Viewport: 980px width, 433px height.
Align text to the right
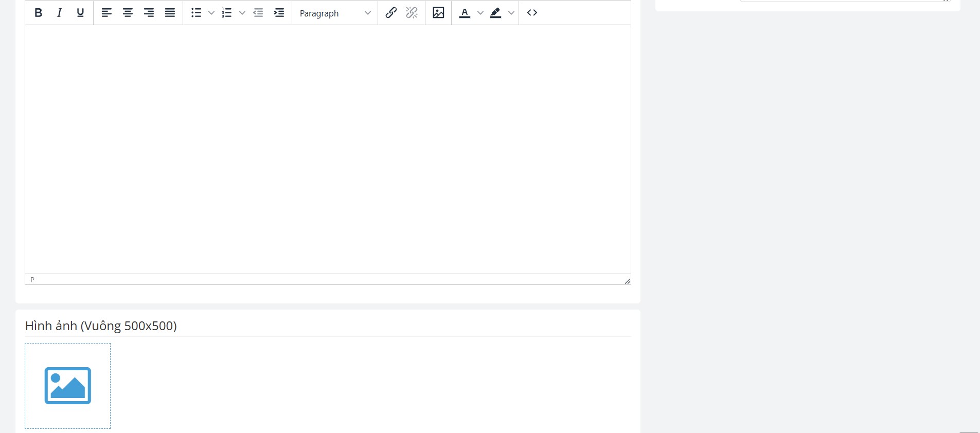tap(149, 13)
